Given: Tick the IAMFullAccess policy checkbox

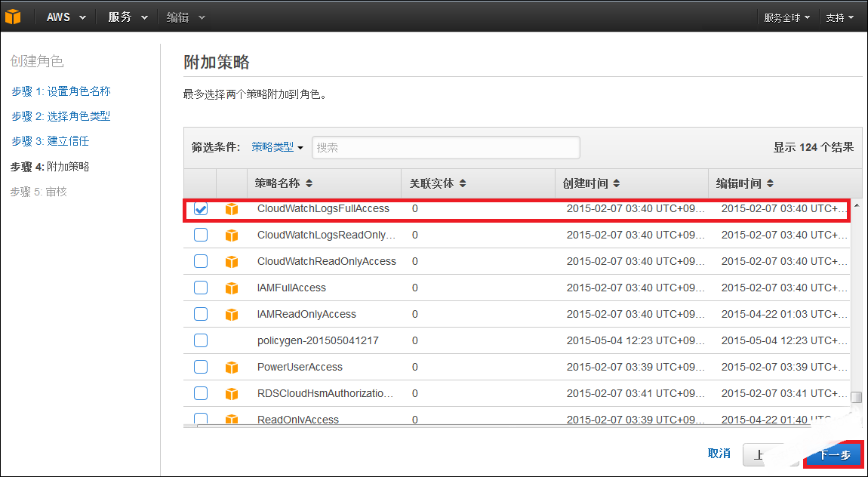Looking at the screenshot, I should pyautogui.click(x=200, y=288).
